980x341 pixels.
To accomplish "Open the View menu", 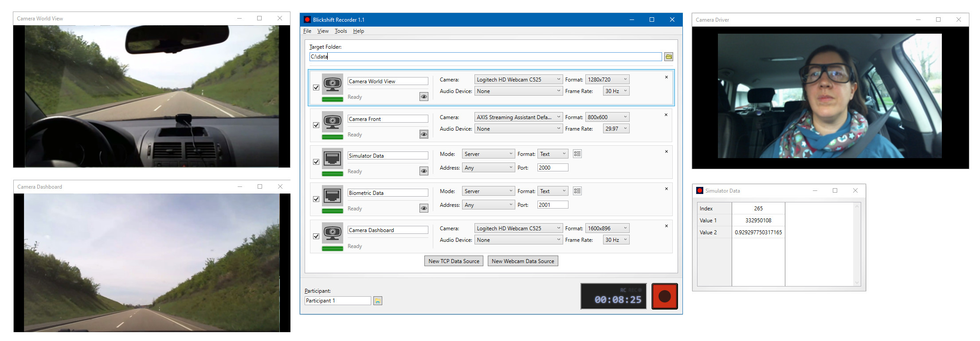I will coord(323,31).
